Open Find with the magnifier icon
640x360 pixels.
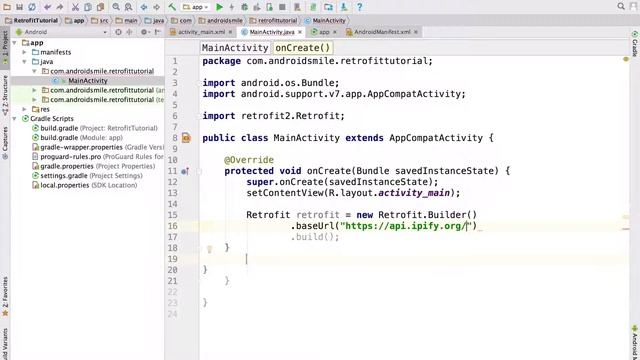(116, 7)
